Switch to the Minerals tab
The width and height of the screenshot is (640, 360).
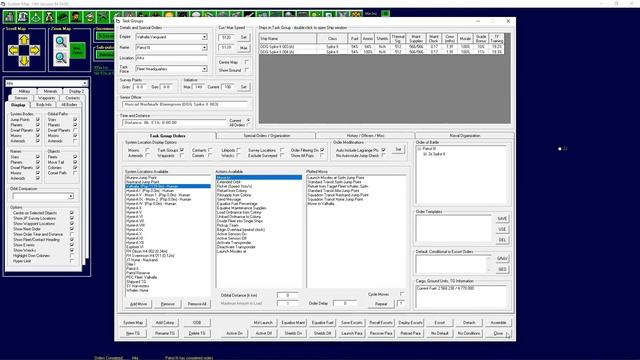pos(50,91)
